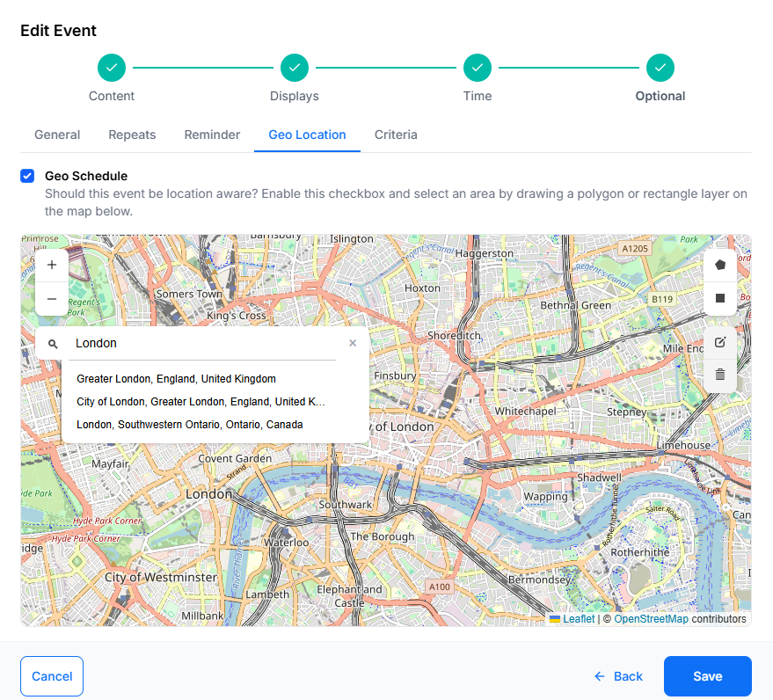Save the event
The height and width of the screenshot is (700, 773).
[x=707, y=676]
